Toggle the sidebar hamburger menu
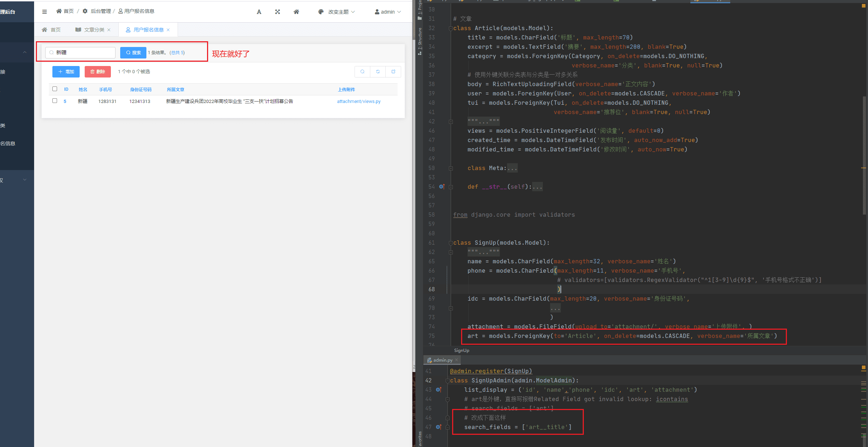868x447 pixels. (44, 12)
